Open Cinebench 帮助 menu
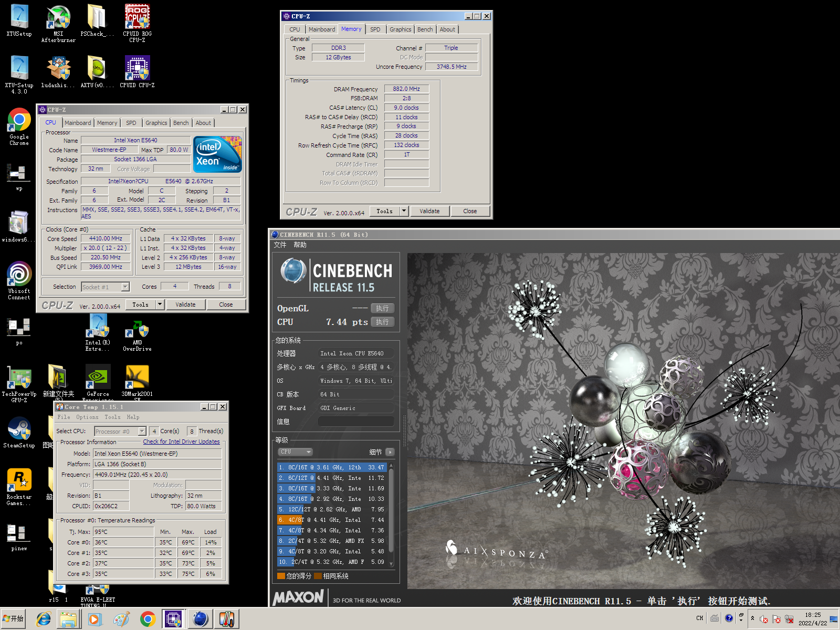 [300, 245]
